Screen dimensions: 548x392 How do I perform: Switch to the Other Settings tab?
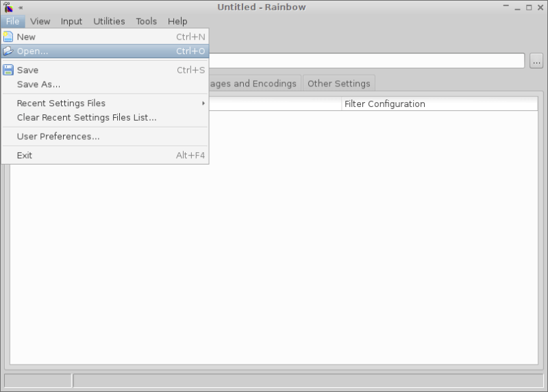point(338,83)
